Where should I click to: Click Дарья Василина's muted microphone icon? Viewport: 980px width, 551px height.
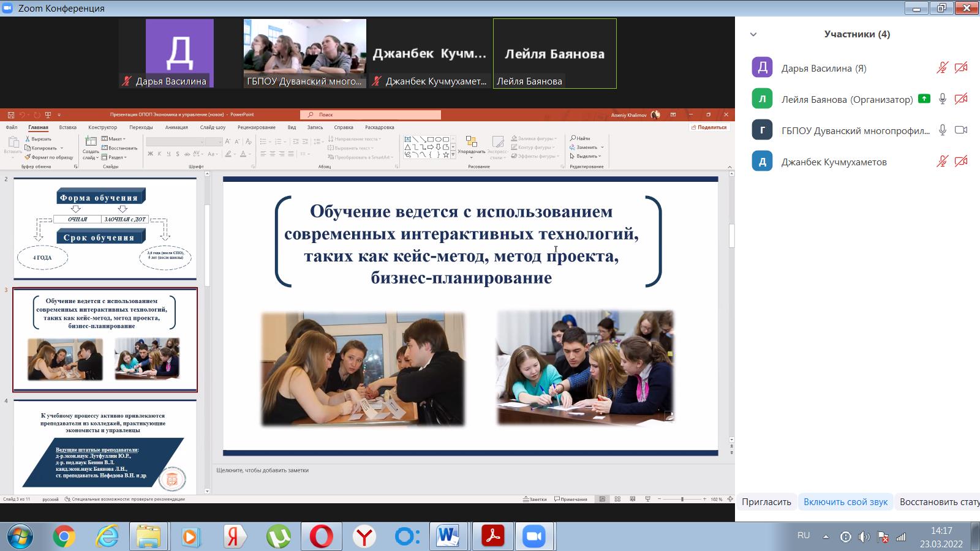pos(942,68)
